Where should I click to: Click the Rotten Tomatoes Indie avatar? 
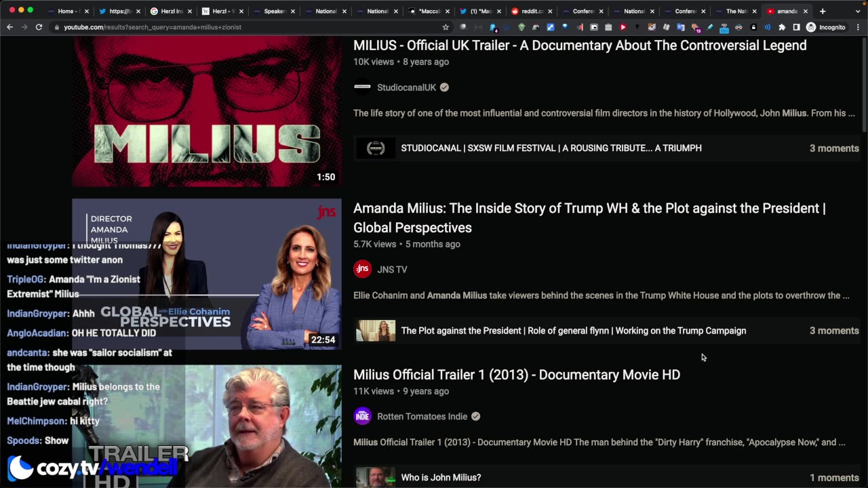tap(363, 416)
